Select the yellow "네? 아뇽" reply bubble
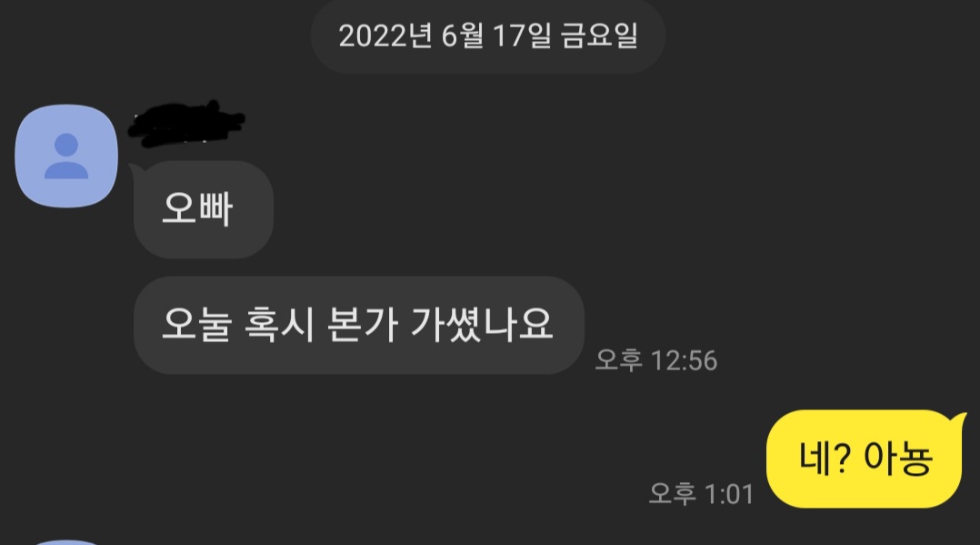 (x=864, y=459)
